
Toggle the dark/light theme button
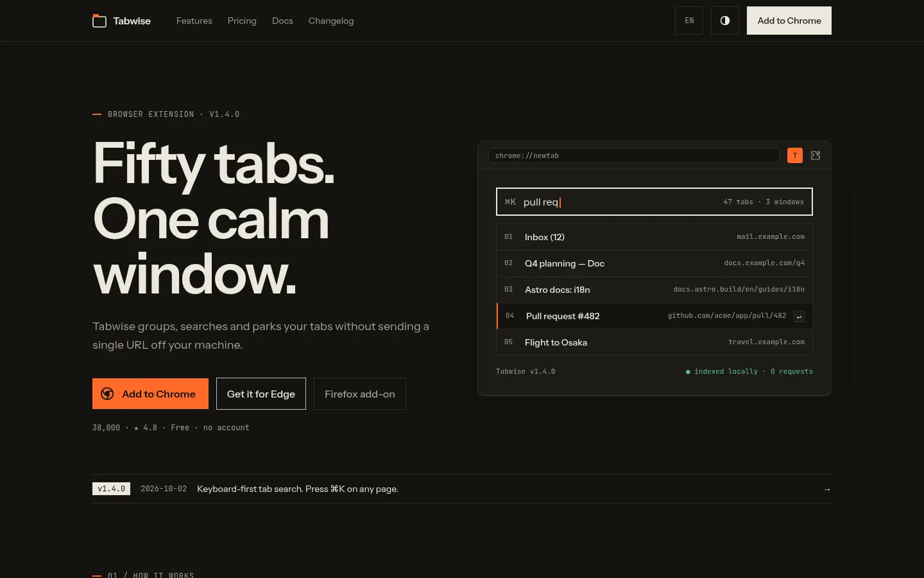(x=725, y=21)
